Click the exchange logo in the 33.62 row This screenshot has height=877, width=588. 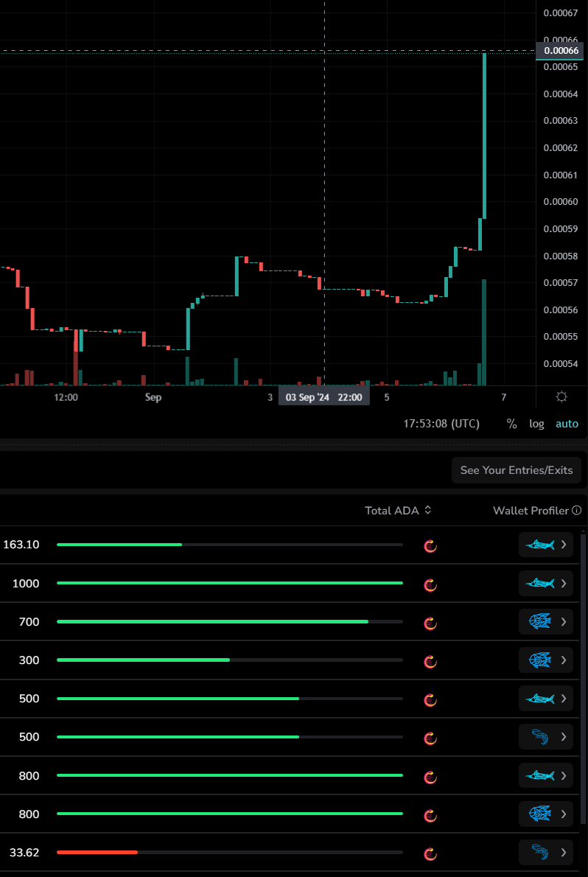[x=430, y=853]
